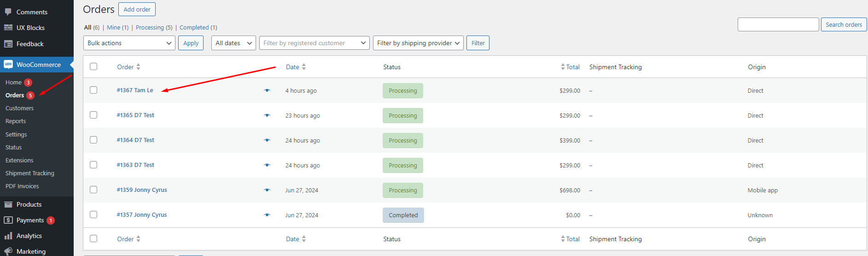Click the Feedback form icon
Viewport: 868px width, 256px height.
coord(8,44)
